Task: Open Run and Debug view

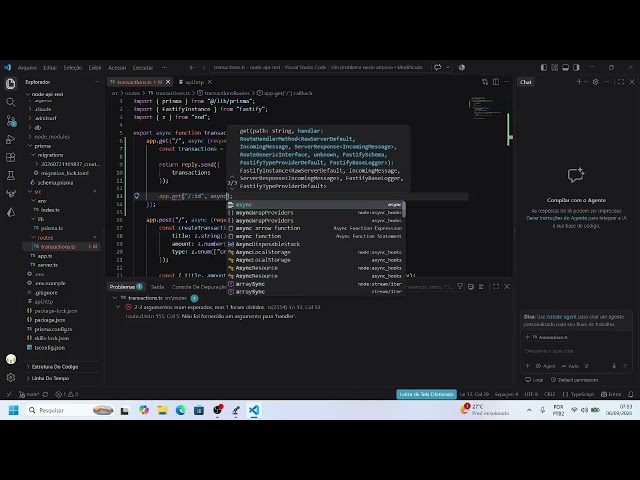Action: click(x=11, y=139)
